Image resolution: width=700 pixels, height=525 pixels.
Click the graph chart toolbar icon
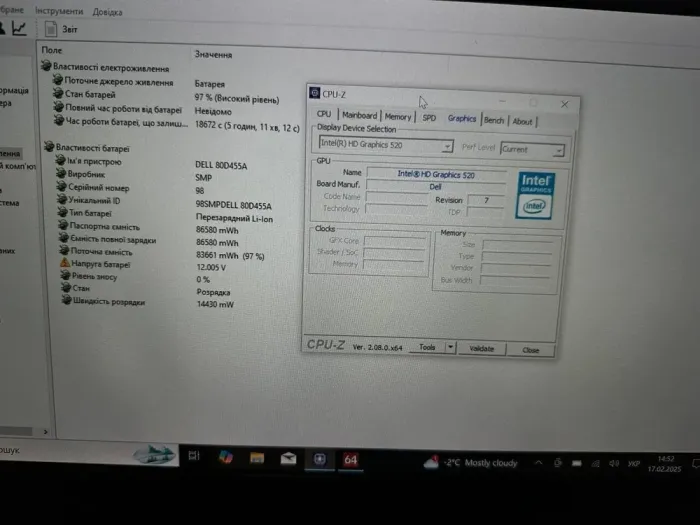point(19,29)
